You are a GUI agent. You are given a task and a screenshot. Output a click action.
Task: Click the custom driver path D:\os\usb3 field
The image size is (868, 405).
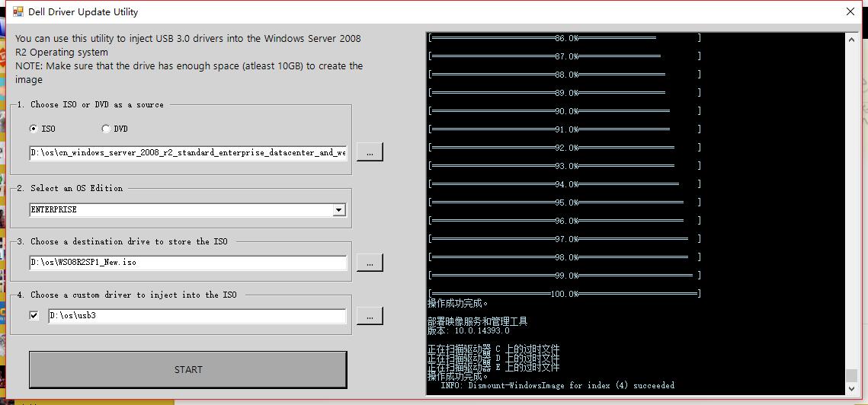(x=197, y=316)
